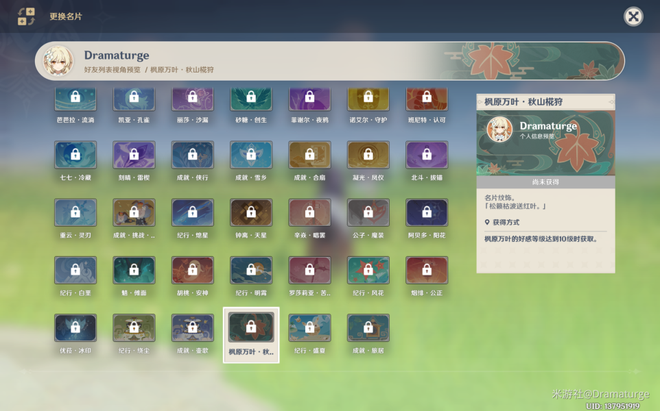Pick the 罗莎莉亚 namecard
This screenshot has width=660, height=411.
pos(309,270)
